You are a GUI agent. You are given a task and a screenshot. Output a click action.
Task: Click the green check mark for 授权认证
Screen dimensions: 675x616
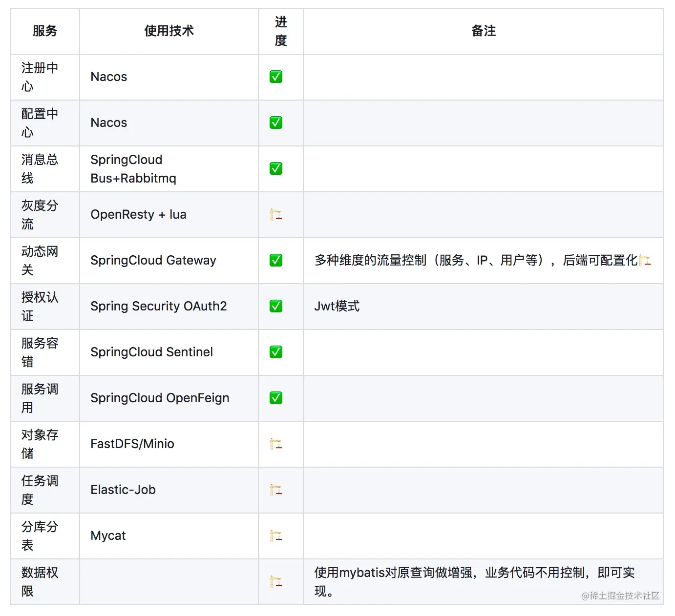tap(276, 306)
